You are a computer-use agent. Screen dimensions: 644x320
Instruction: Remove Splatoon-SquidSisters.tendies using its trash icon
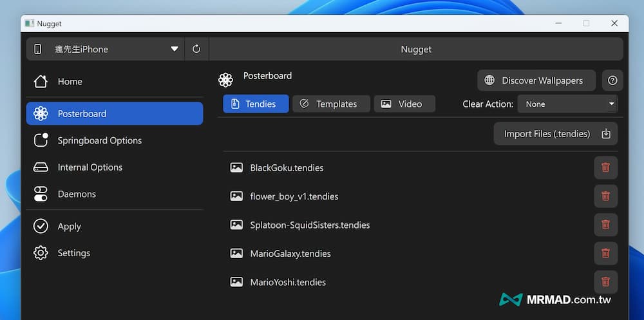pyautogui.click(x=605, y=225)
